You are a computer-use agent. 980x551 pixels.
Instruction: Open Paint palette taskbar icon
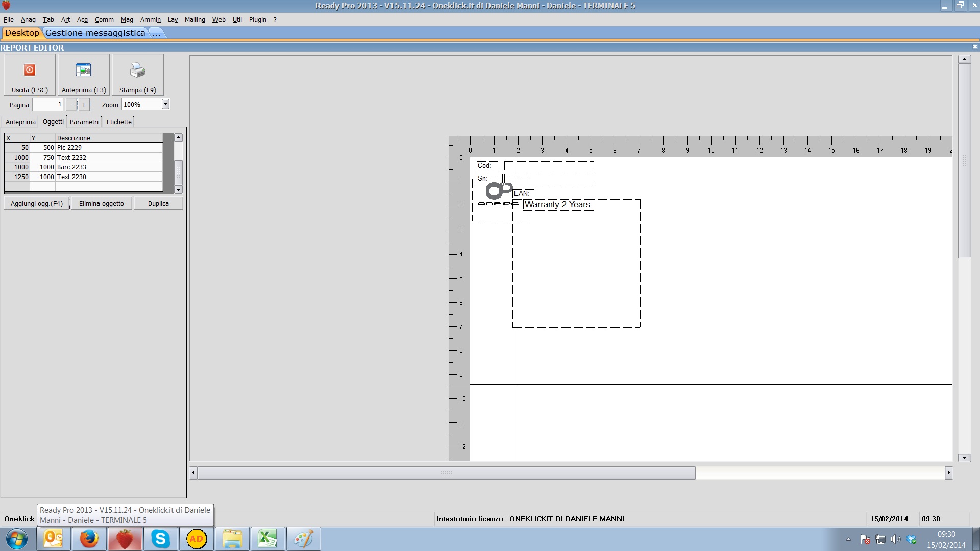coord(303,539)
